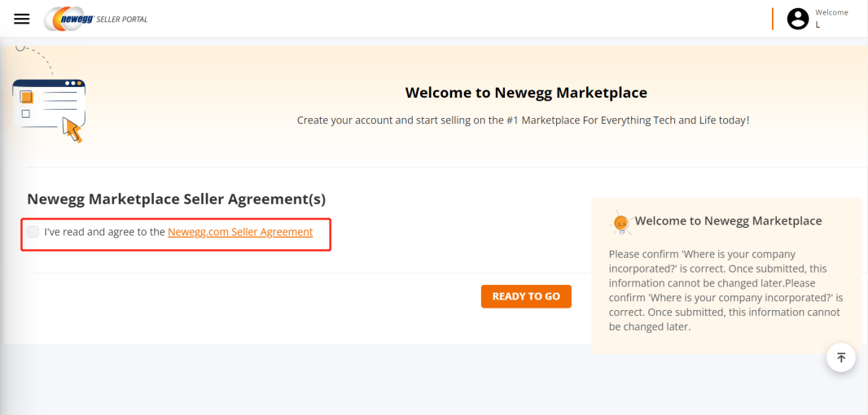868x415 pixels.
Task: Open the Newegg.com Seller Agreement link
Action: [x=240, y=232]
